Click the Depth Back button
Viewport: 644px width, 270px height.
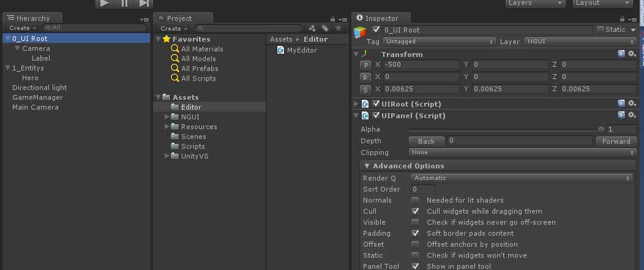tap(426, 141)
